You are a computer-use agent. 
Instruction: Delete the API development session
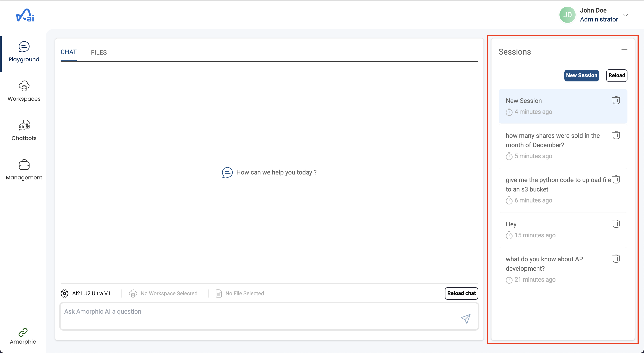pos(616,258)
